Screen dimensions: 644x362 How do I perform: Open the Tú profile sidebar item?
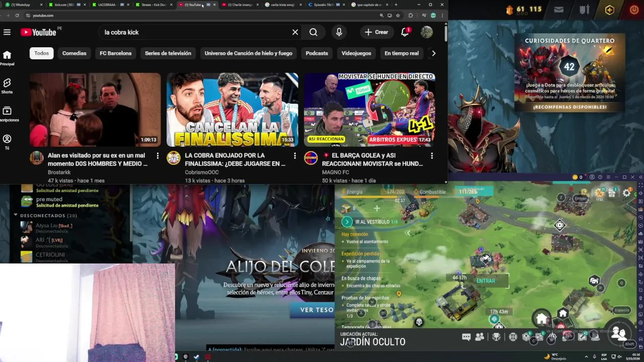7,142
